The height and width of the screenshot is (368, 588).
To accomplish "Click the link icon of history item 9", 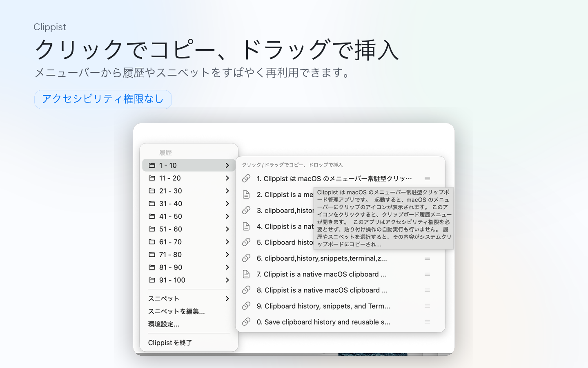I will click(246, 306).
